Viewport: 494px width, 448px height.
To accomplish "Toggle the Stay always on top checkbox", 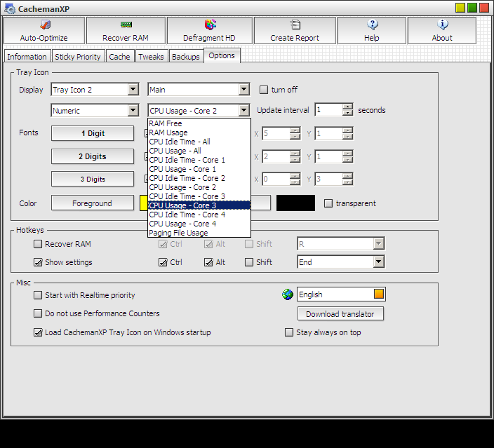I will click(289, 332).
